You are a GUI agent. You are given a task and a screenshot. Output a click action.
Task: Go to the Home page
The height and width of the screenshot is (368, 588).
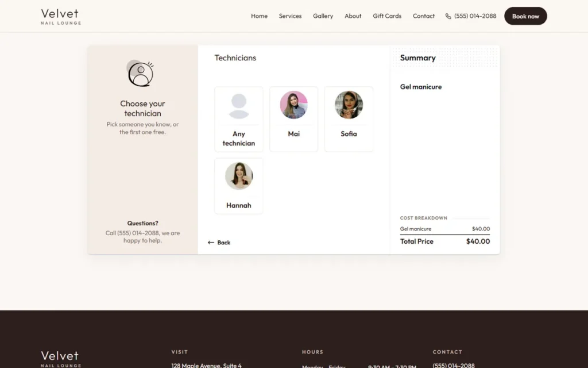coord(259,16)
